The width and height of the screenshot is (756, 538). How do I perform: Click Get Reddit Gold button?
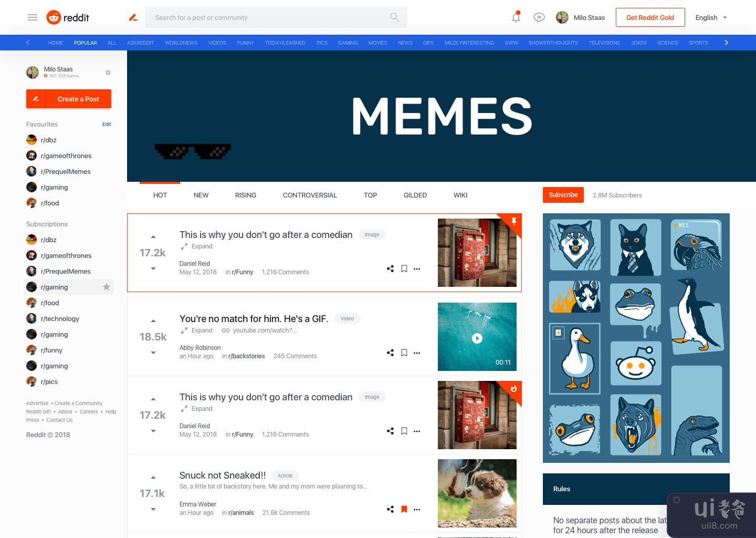(x=650, y=17)
